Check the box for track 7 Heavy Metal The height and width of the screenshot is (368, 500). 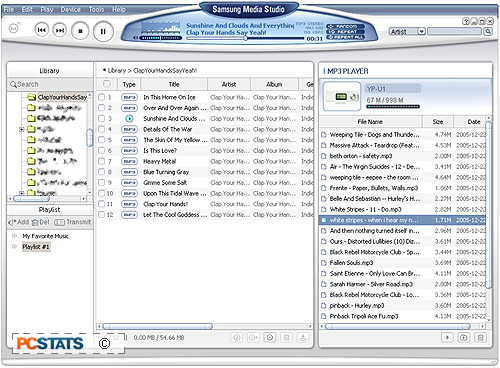click(x=102, y=161)
